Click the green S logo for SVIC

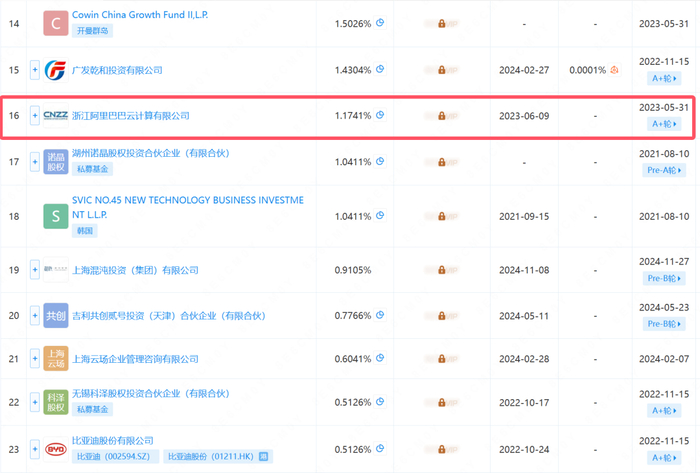click(56, 216)
